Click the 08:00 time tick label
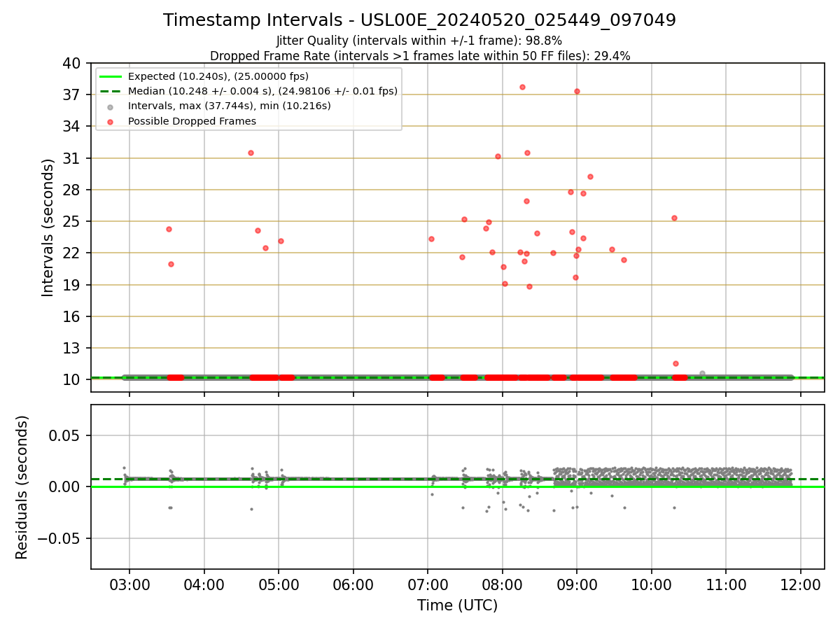The height and width of the screenshot is (630, 840). (503, 584)
